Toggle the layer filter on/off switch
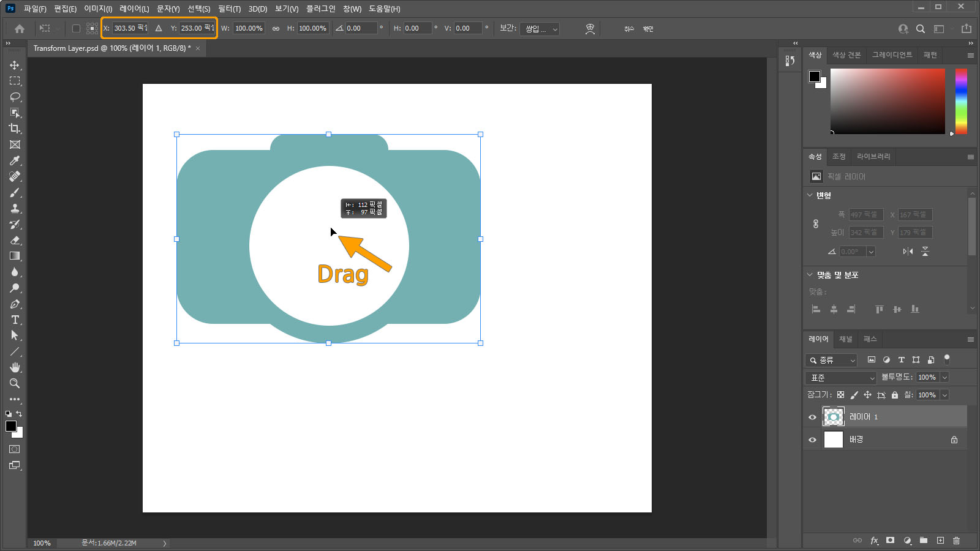 [x=947, y=359]
